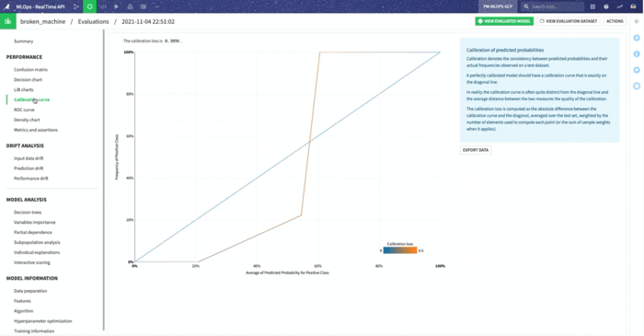The height and width of the screenshot is (336, 644).
Task: Open Variables importance
Action: [35, 222]
